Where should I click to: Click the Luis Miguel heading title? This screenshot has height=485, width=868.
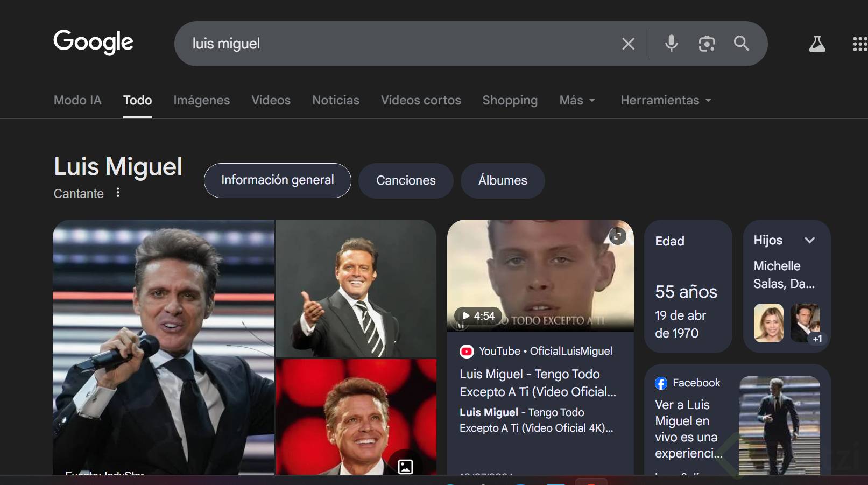click(x=118, y=167)
